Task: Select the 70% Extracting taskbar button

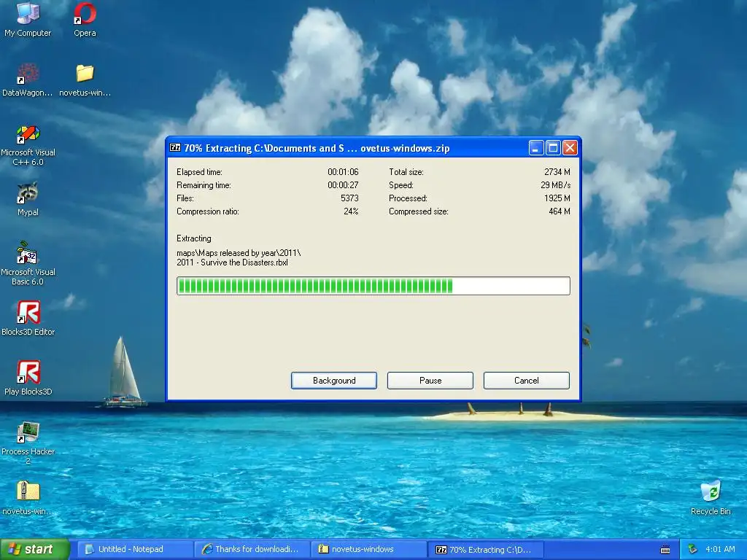Action: point(485,550)
